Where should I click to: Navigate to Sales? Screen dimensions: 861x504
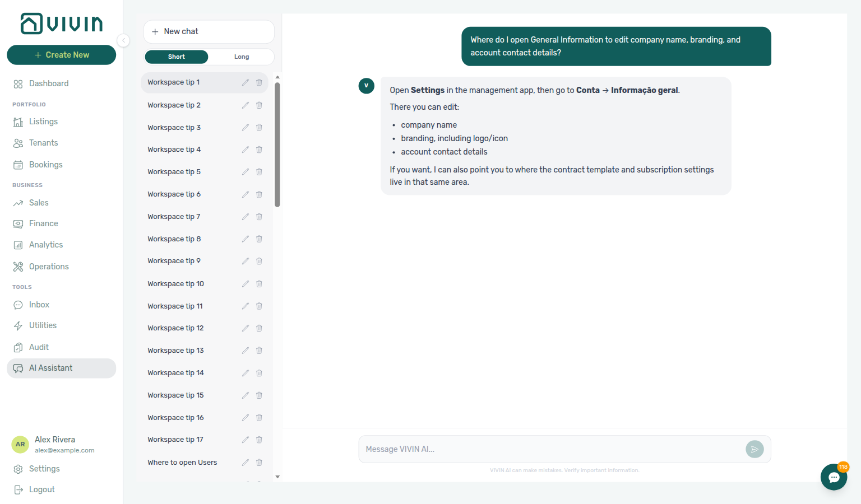coord(62,203)
